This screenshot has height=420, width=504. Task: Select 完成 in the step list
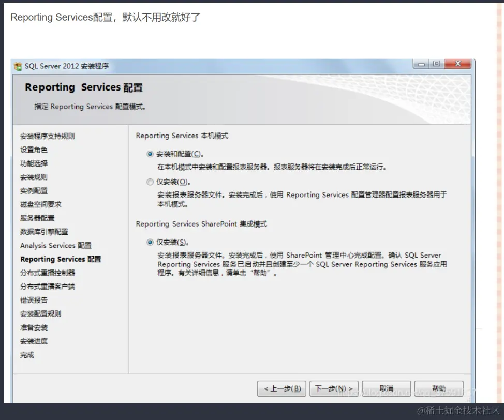(27, 355)
